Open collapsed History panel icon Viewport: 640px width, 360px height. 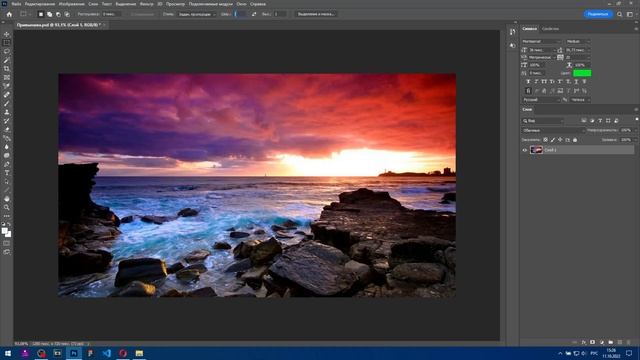[x=513, y=32]
